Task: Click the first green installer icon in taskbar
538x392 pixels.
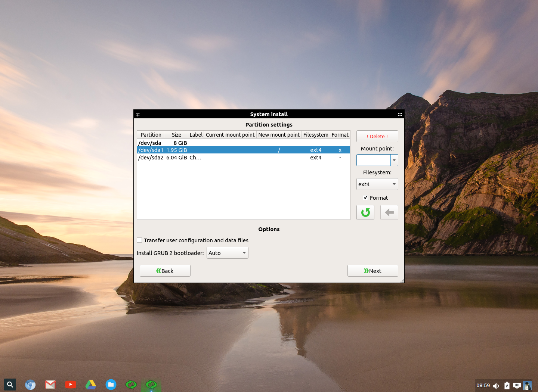Action: click(x=131, y=385)
